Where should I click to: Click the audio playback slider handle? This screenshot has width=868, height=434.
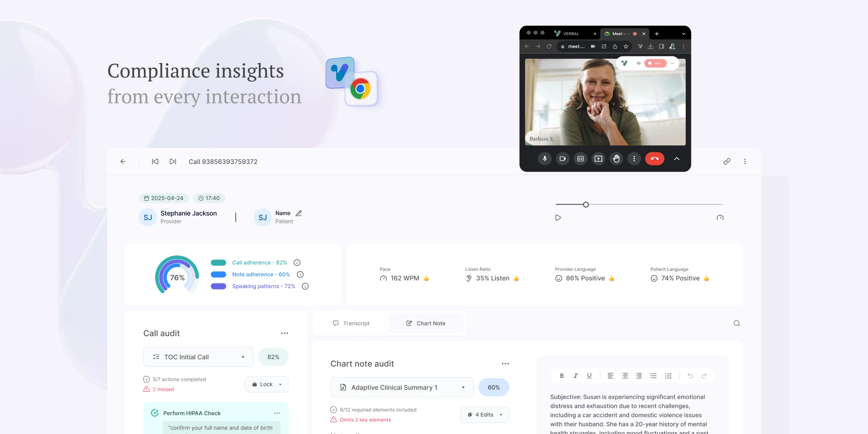click(x=586, y=205)
